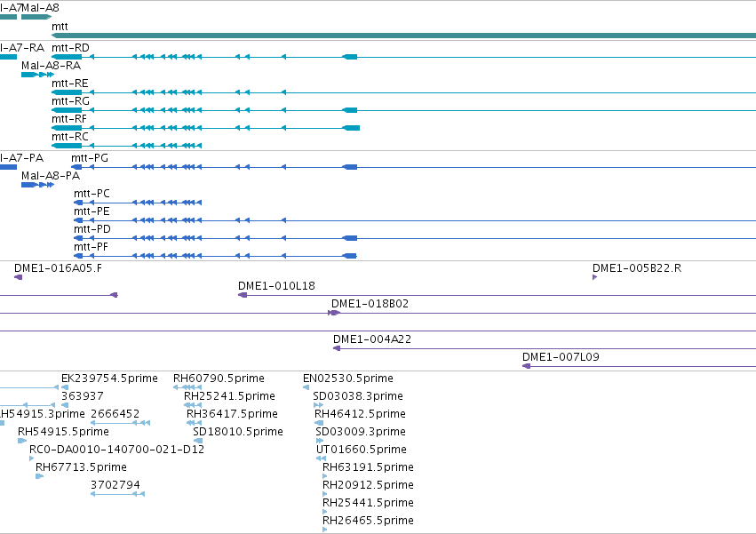Click the mtt gene span bar
The width and height of the screenshot is (756, 534).
[403, 36]
